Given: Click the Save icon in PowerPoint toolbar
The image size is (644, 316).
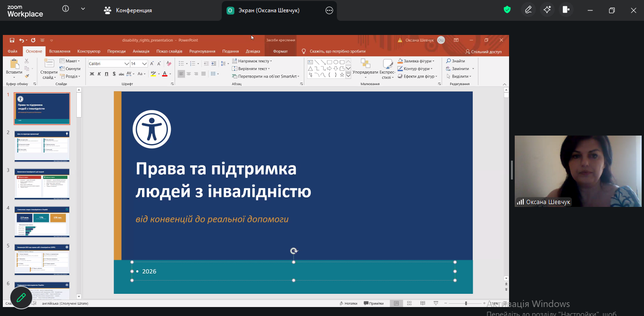Looking at the screenshot, I should [12, 40].
